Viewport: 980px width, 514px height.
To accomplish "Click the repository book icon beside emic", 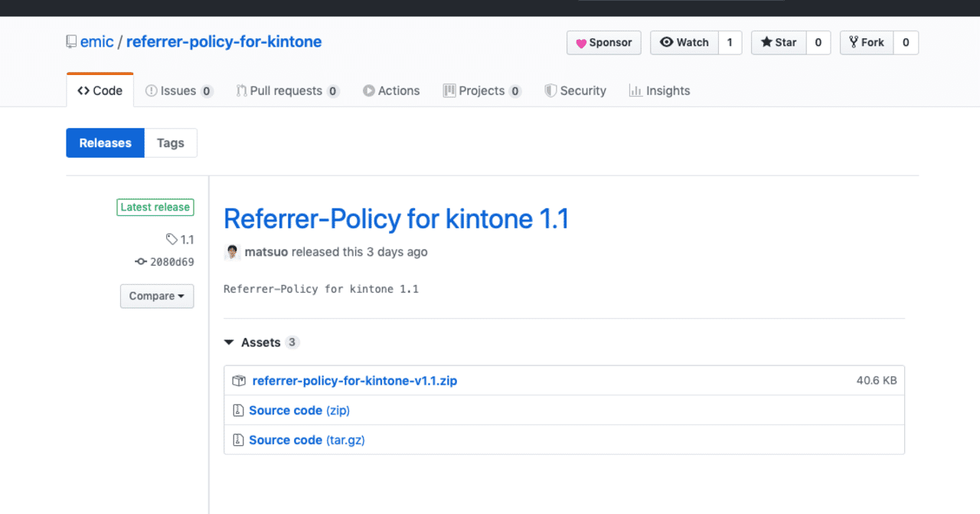I will (x=71, y=42).
